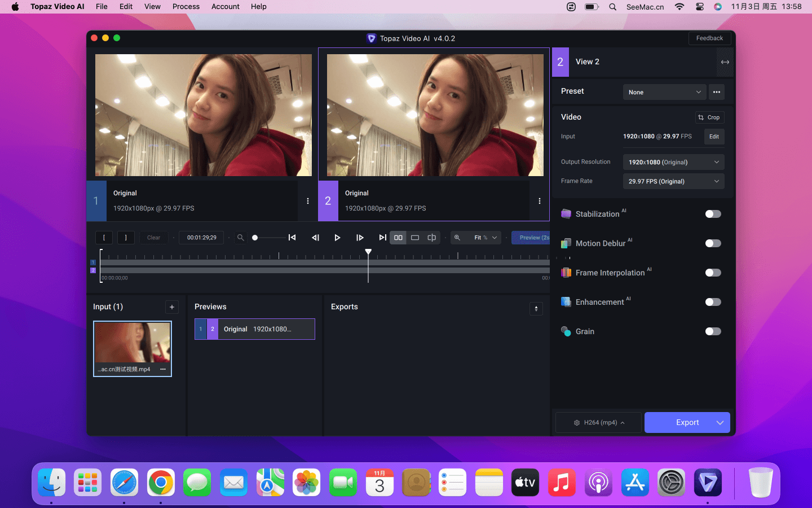
Task: Open Control Center in menu bar
Action: (x=700, y=7)
